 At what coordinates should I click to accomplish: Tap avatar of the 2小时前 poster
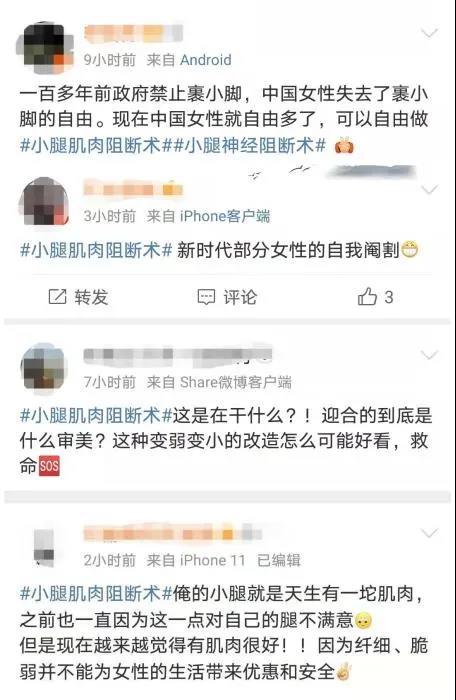[x=44, y=547]
